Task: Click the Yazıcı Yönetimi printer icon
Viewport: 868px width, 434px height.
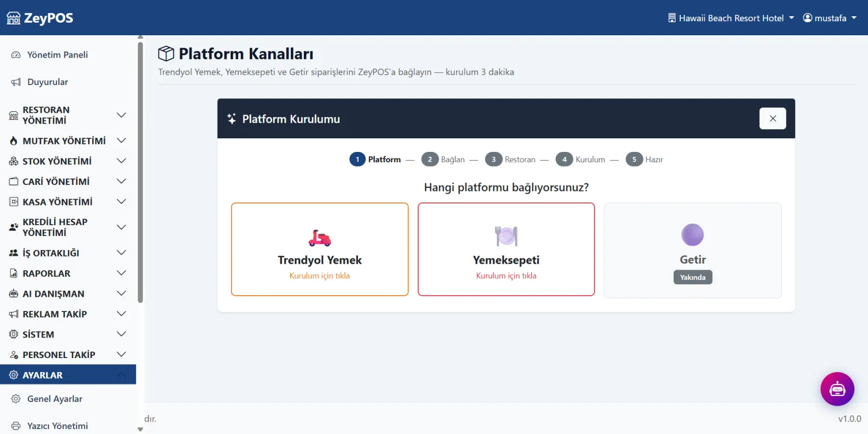Action: (x=16, y=426)
